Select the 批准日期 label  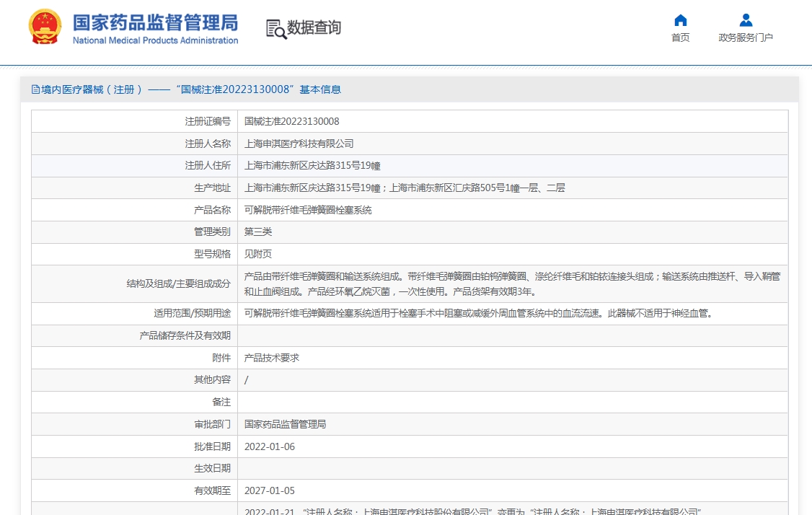click(x=212, y=446)
